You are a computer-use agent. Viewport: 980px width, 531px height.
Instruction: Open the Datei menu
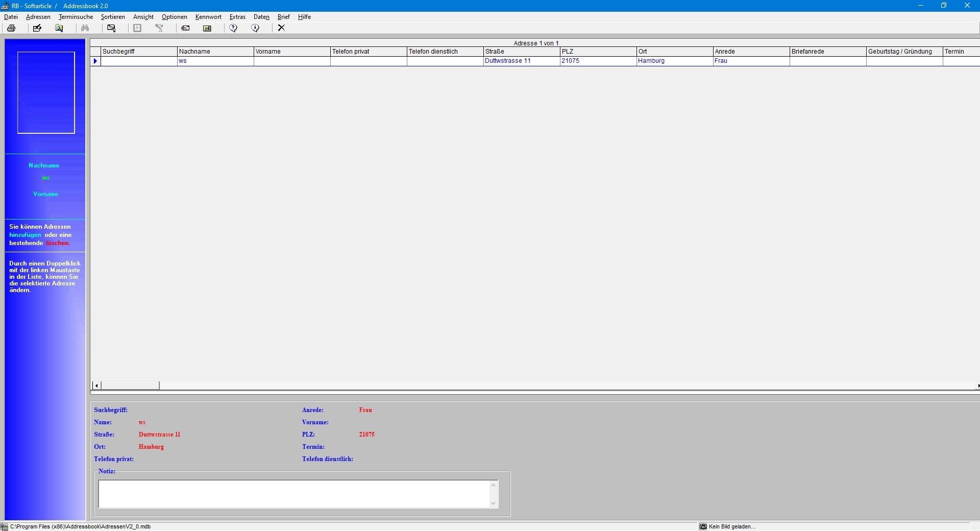[x=11, y=17]
